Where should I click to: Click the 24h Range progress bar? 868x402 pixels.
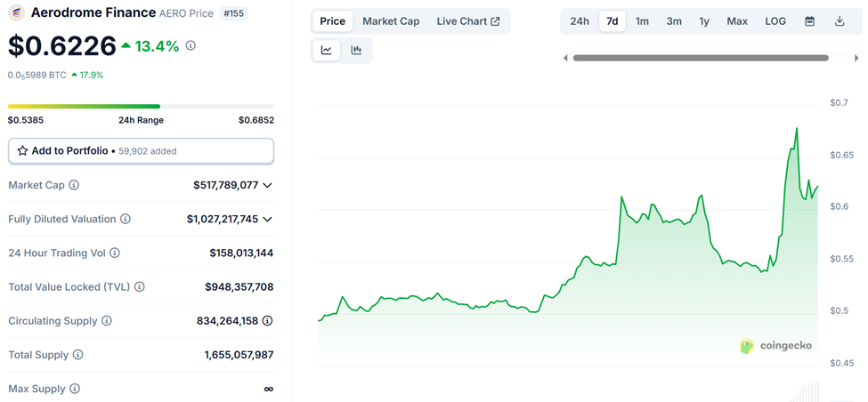pyautogui.click(x=141, y=107)
